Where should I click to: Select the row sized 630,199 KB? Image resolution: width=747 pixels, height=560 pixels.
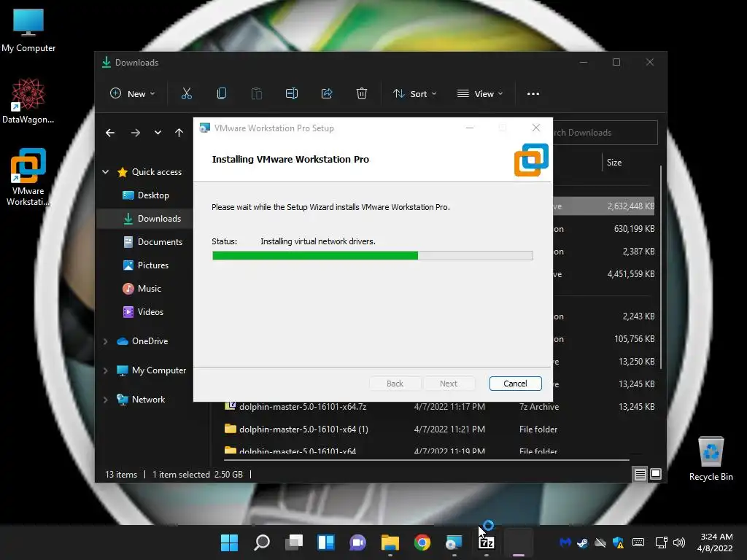(603, 229)
